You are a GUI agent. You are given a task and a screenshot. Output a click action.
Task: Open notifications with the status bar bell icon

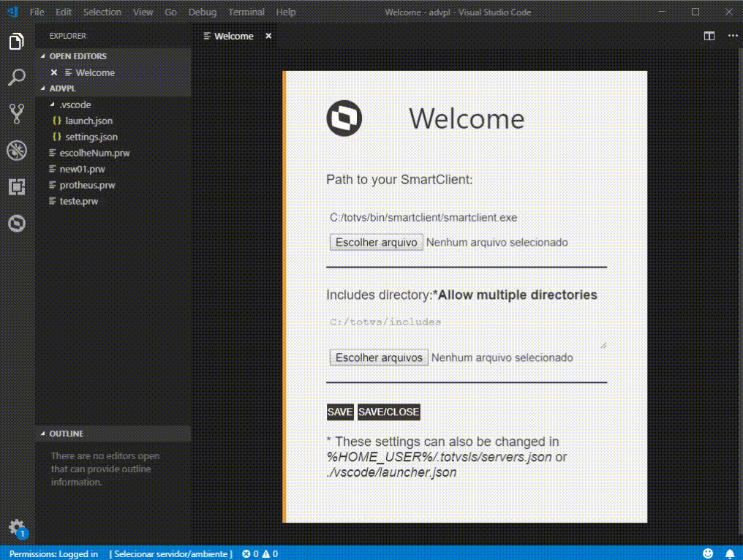pyautogui.click(x=730, y=553)
